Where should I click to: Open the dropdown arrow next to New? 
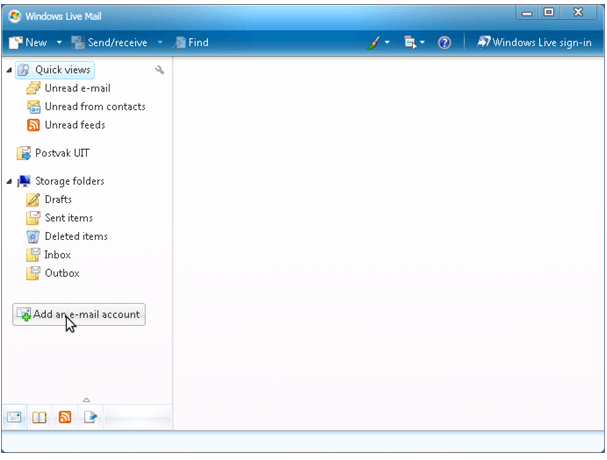coord(59,43)
